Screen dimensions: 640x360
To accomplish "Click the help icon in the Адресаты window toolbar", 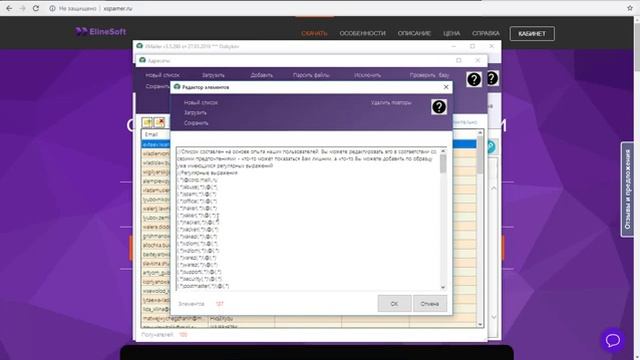I will coord(473,79).
